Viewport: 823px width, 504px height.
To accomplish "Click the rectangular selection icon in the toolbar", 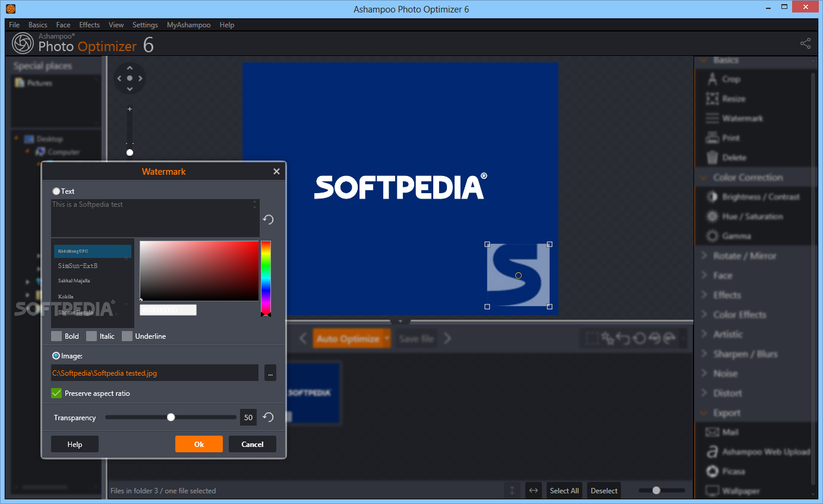I will 592,338.
